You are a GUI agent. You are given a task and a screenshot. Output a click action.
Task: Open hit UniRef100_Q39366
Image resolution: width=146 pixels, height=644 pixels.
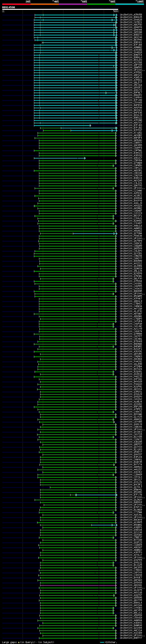pyautogui.click(x=131, y=50)
